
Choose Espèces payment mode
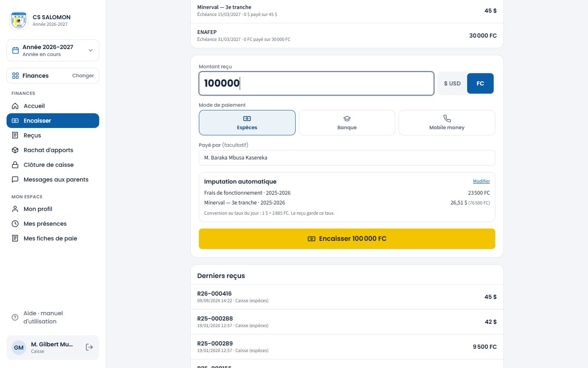click(x=247, y=123)
